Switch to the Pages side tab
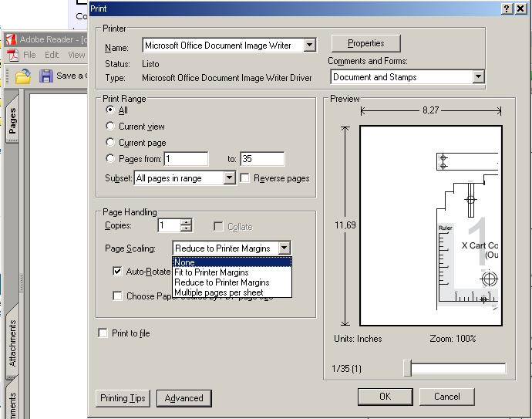The width and height of the screenshot is (532, 419). coord(12,122)
